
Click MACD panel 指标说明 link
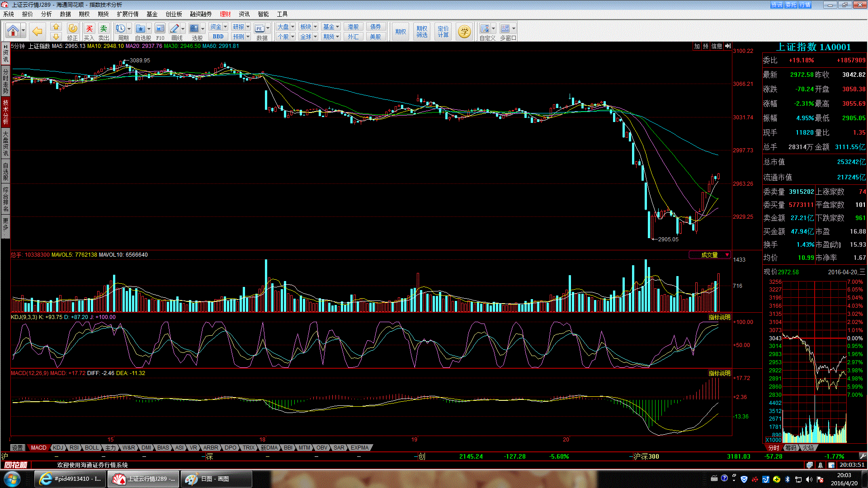[x=719, y=373]
